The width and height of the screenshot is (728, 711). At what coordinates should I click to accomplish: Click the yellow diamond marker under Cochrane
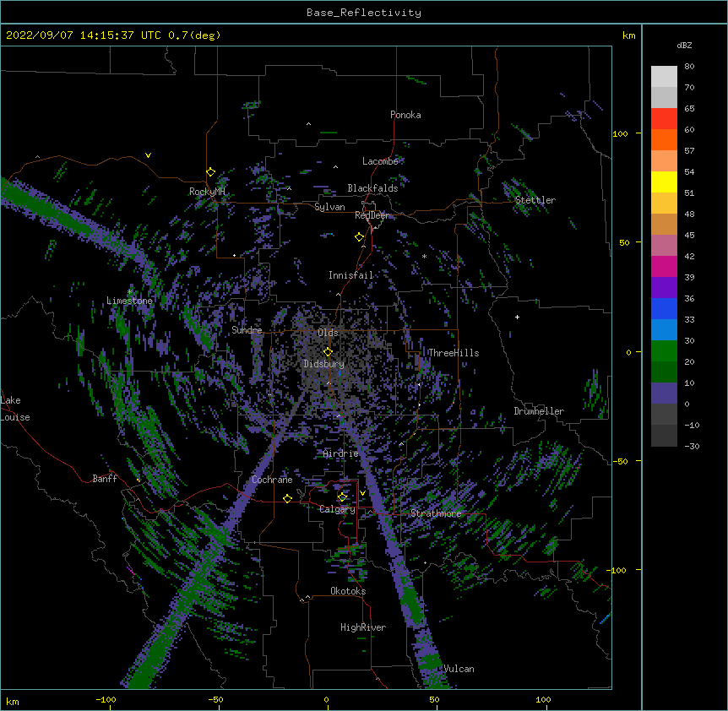287,498
